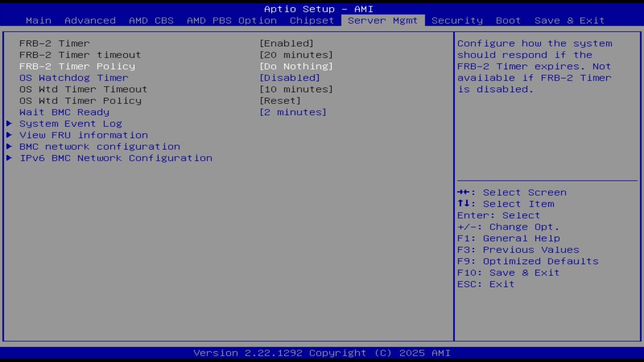Click the ESC: Exit hint
Screen dimensions: 644x362
(486, 284)
